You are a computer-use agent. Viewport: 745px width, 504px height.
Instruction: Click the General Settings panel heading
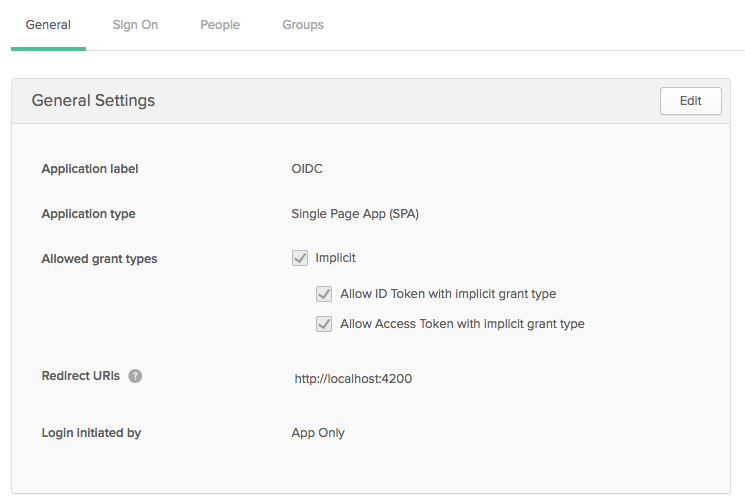(x=93, y=101)
